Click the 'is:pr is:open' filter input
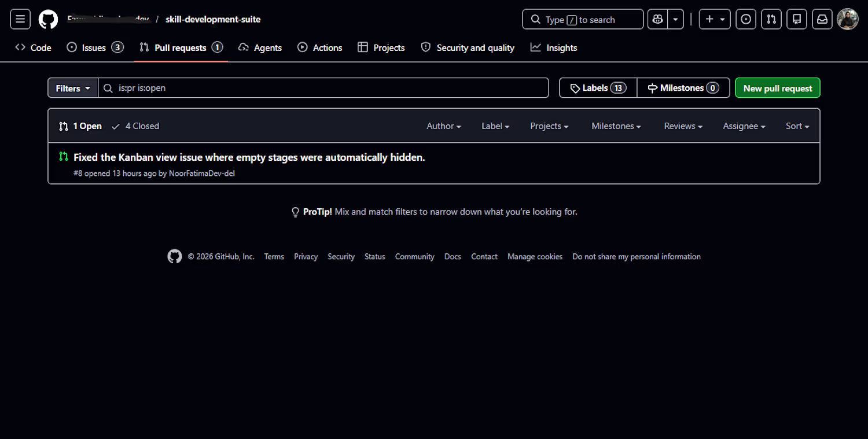 click(323, 88)
